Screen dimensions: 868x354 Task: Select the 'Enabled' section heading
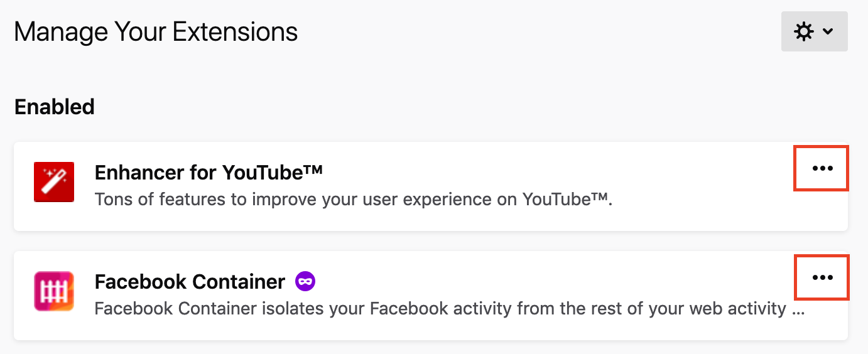coord(54,107)
